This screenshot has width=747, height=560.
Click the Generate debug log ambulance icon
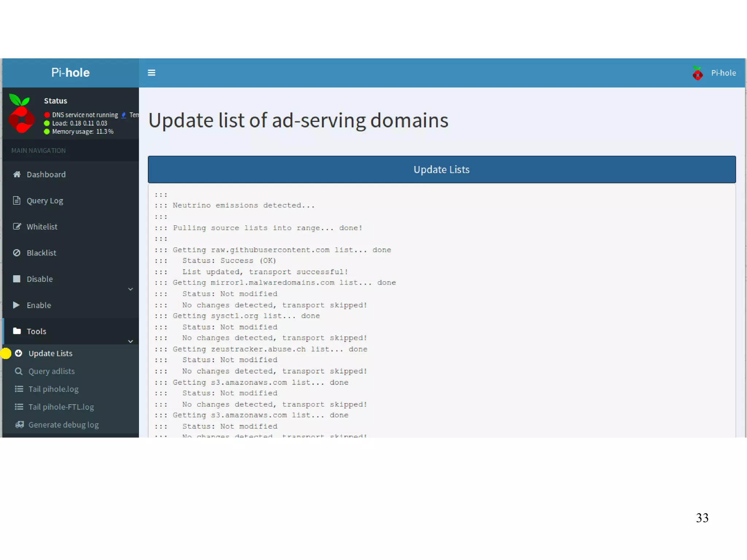19,425
